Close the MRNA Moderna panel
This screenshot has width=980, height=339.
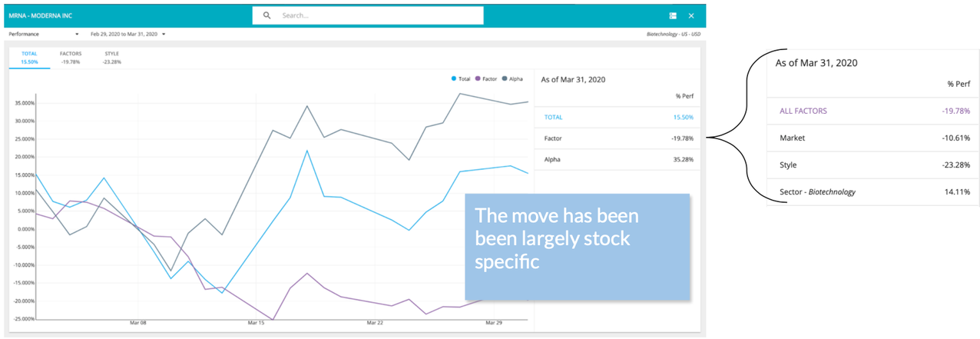(x=691, y=15)
